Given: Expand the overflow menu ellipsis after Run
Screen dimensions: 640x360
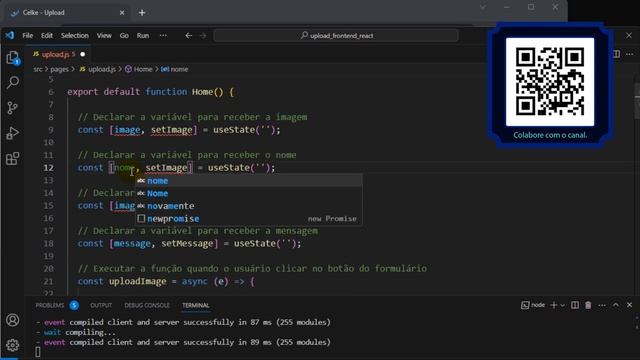Looking at the screenshot, I should click(x=163, y=36).
